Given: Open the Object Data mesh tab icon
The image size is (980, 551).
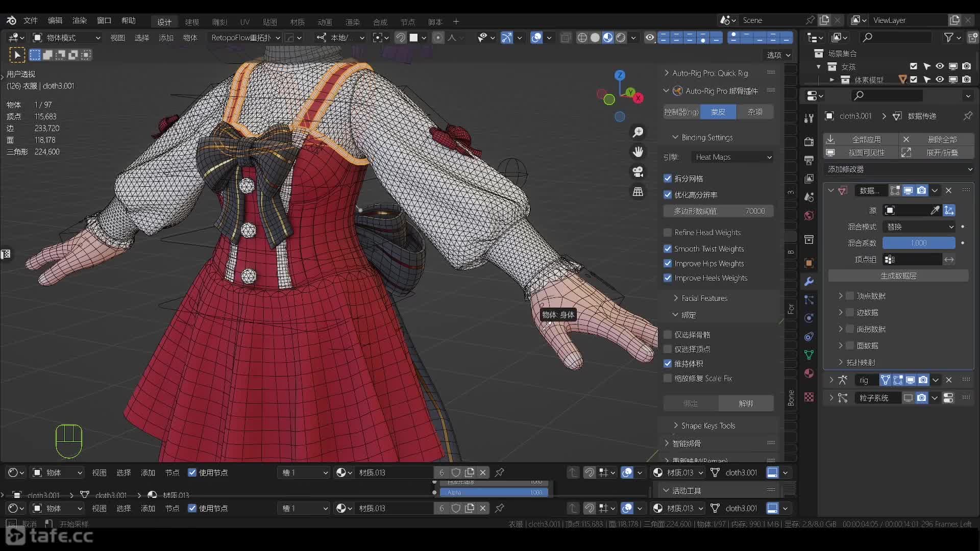Looking at the screenshot, I should click(x=809, y=355).
